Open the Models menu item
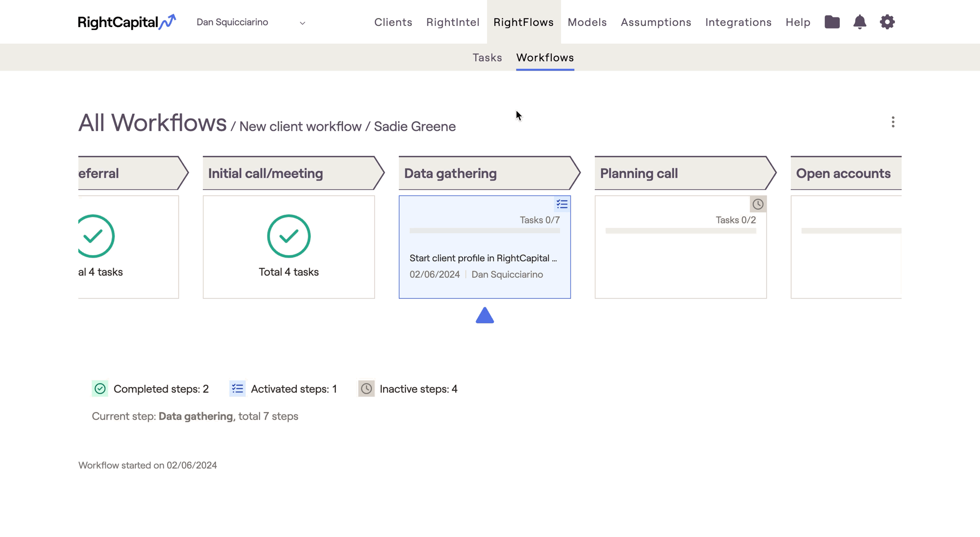Screen dimensions: 980x537 pos(587,23)
